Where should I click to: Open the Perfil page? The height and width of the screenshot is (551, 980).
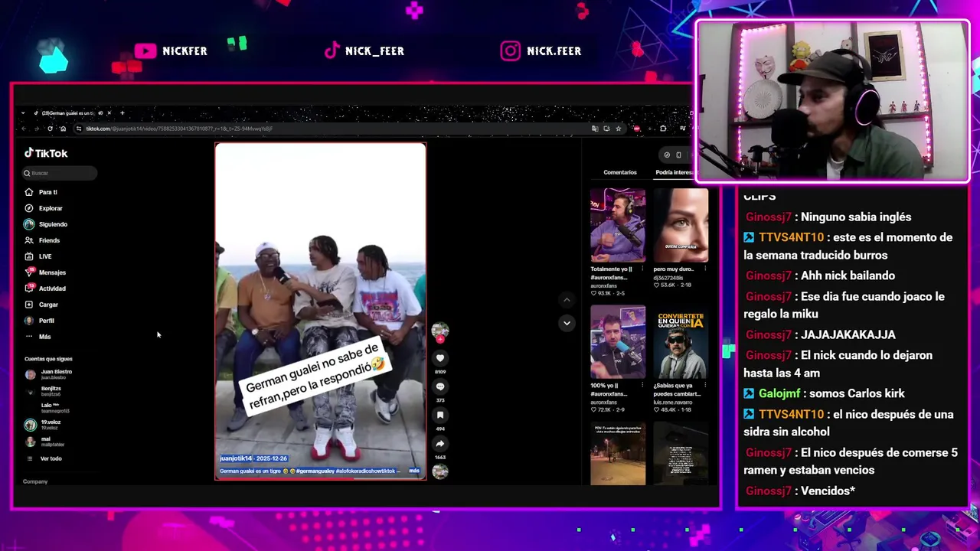point(40,321)
